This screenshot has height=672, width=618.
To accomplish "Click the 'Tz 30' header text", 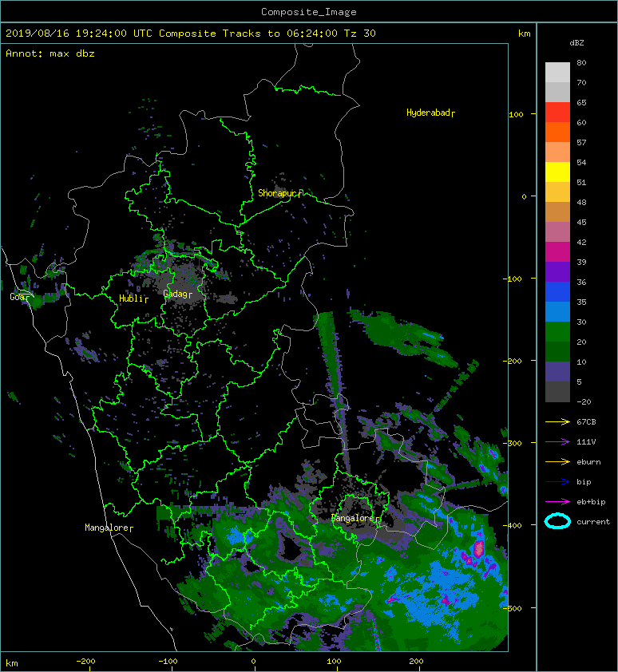I will [x=359, y=34].
